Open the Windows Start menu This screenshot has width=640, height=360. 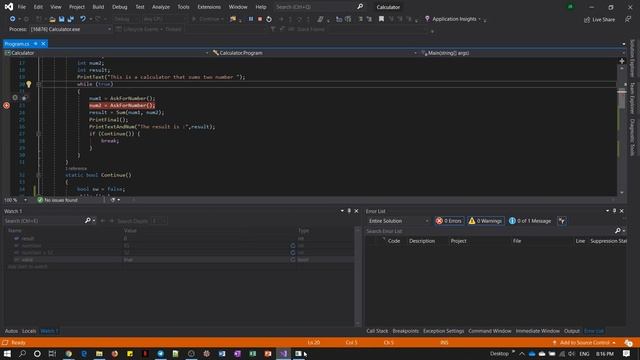tap(7, 353)
